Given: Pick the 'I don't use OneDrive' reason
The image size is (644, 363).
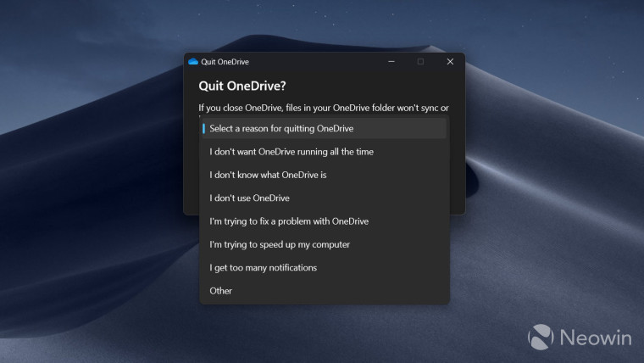Looking at the screenshot, I should 324,198.
